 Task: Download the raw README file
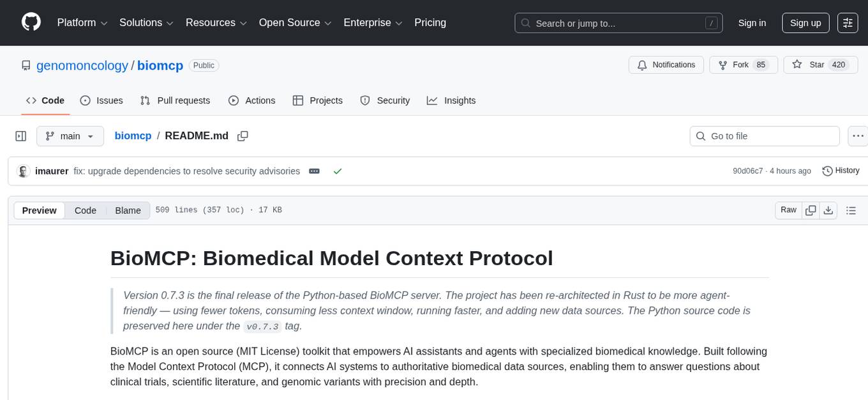click(x=828, y=210)
